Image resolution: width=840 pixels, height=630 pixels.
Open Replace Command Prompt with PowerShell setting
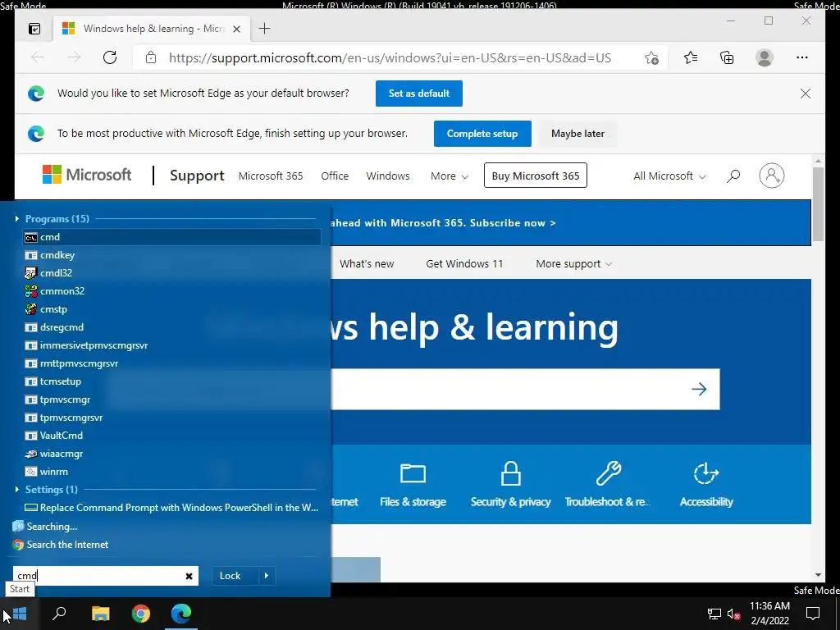171,507
